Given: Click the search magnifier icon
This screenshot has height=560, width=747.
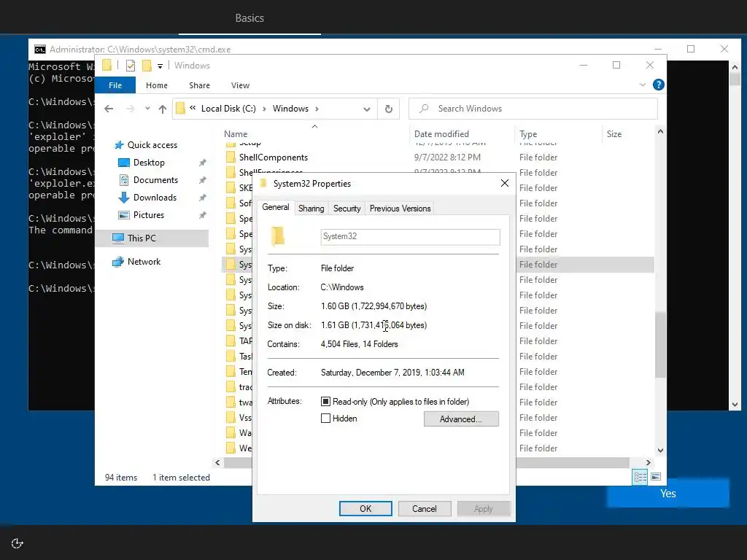Looking at the screenshot, I should click(x=424, y=109).
